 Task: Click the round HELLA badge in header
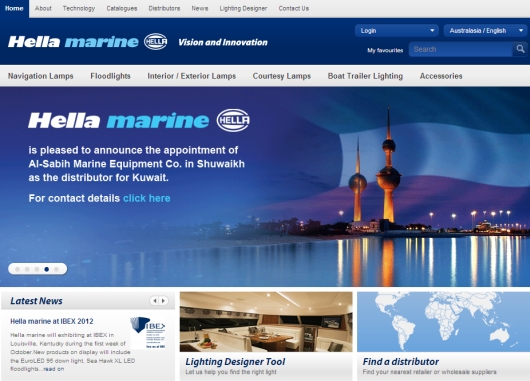(x=155, y=42)
